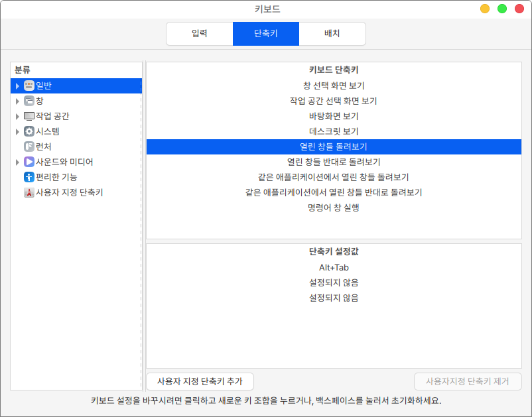Click the 창 category window icon
The width and height of the screenshot is (532, 417).
[x=29, y=101]
